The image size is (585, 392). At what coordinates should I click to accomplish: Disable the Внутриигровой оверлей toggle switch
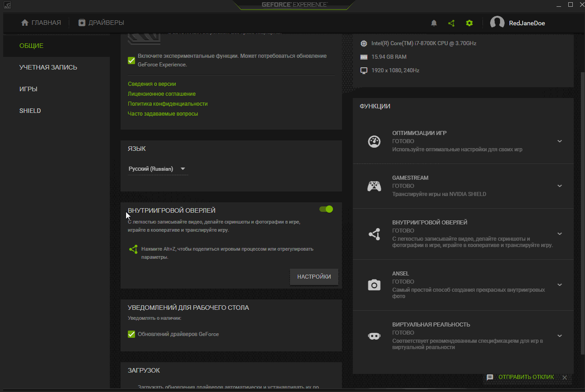click(326, 209)
